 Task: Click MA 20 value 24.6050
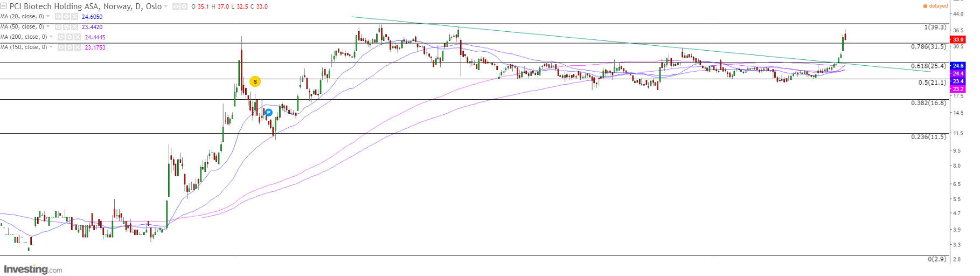(x=92, y=17)
